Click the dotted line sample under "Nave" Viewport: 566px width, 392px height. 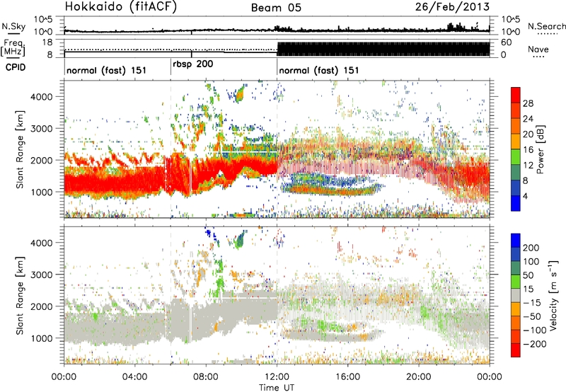(x=539, y=57)
